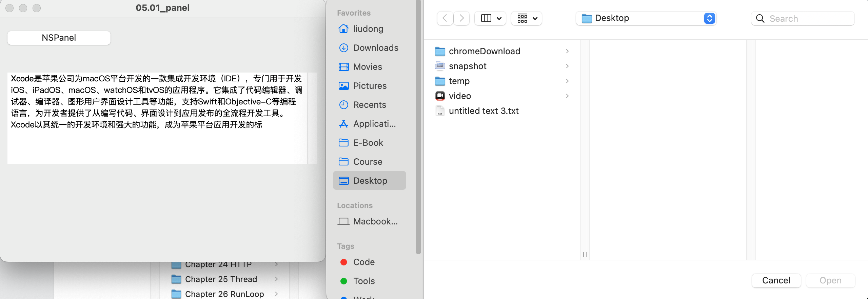868x299 pixels.
Task: Expand Chapter 25 Thread chevron in background window
Action: (277, 279)
